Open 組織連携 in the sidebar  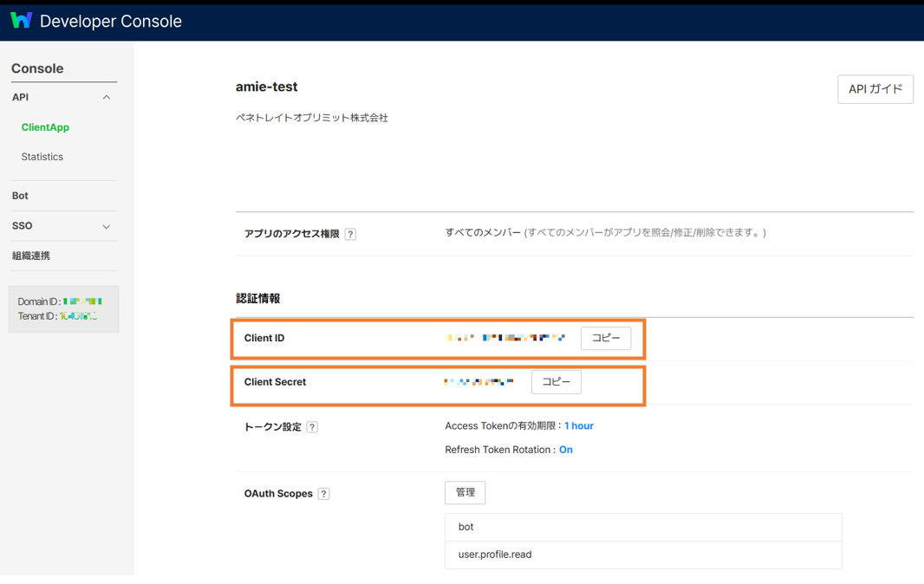tap(31, 256)
